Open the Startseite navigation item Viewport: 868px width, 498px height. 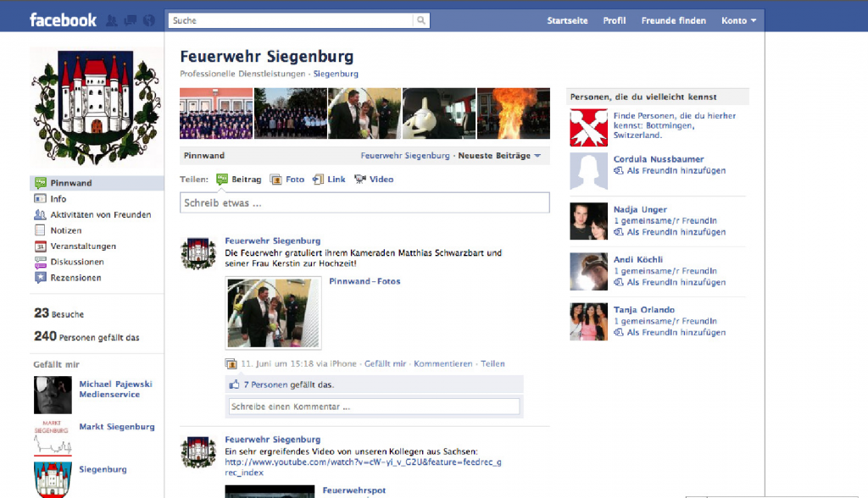(x=567, y=20)
